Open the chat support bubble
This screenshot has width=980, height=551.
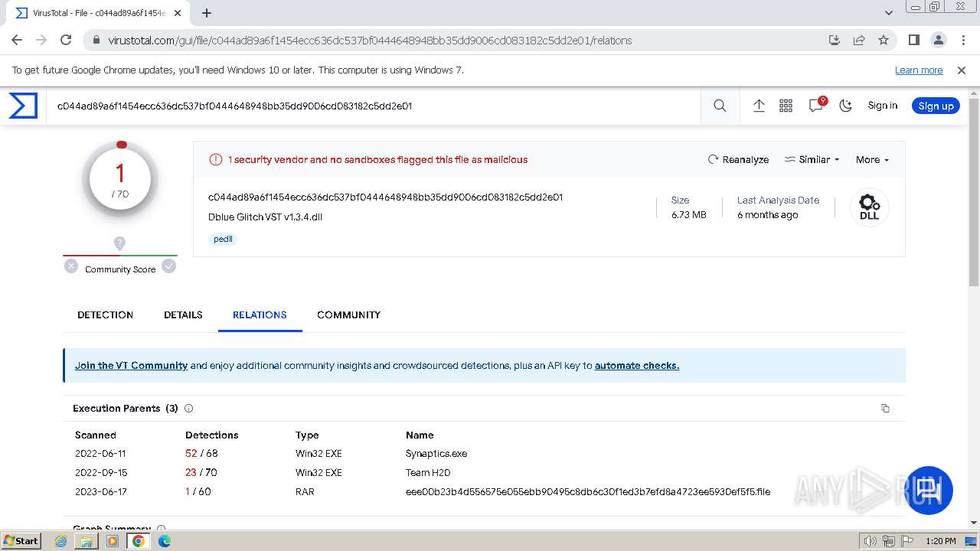(x=929, y=491)
